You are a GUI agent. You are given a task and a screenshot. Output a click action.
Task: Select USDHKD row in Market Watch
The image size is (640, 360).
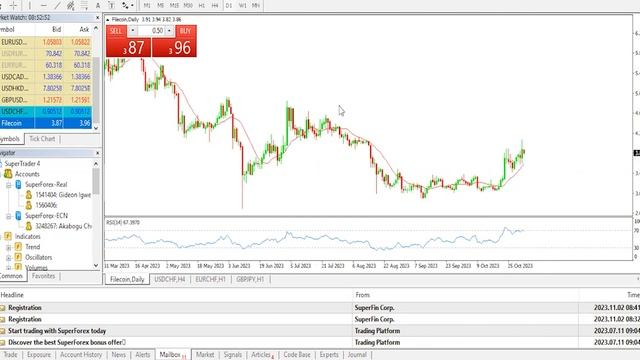(46, 88)
